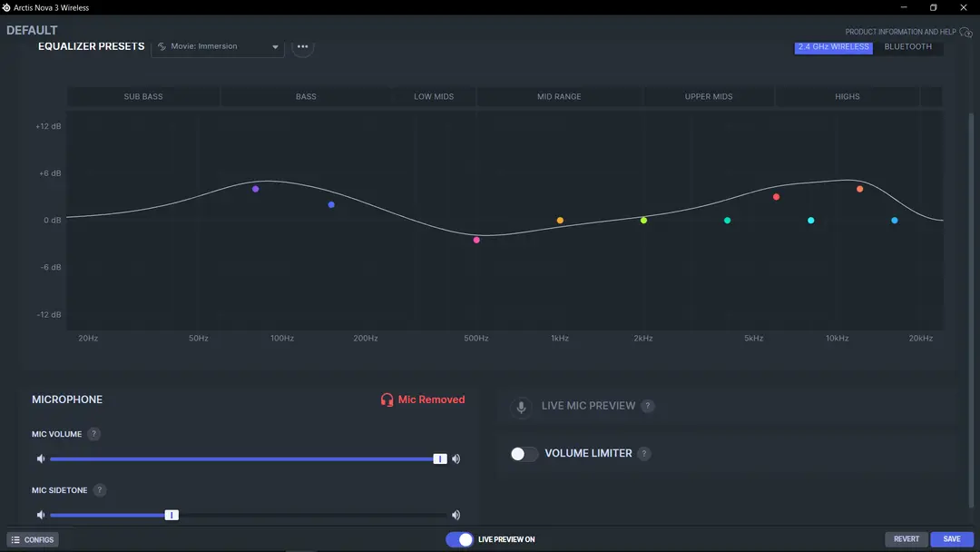Screen dimensions: 980x552
Task: Click the mic sidetone maximum speaker icon
Action: pos(456,515)
